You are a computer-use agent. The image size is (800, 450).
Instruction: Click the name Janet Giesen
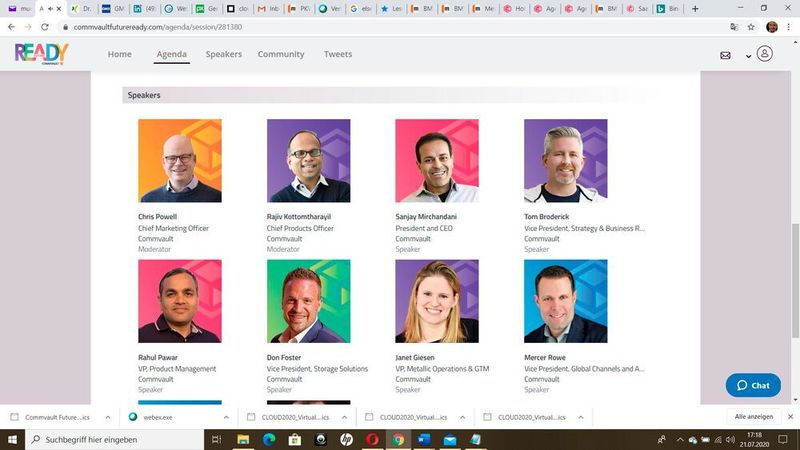(x=415, y=358)
